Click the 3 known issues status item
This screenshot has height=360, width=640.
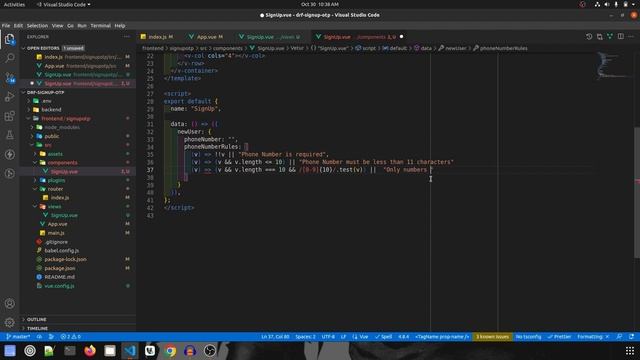(x=493, y=337)
